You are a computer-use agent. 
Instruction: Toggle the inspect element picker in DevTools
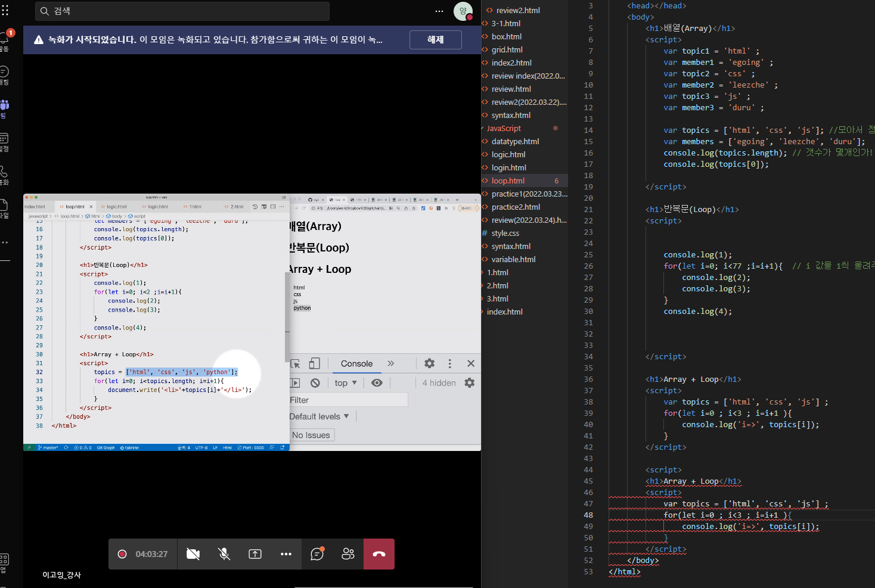point(295,363)
